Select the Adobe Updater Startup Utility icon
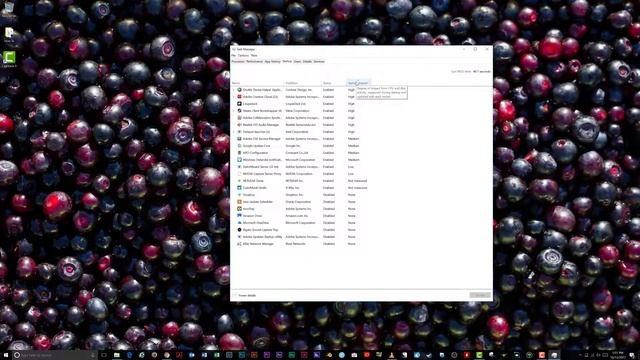The height and width of the screenshot is (360, 640). click(239, 237)
